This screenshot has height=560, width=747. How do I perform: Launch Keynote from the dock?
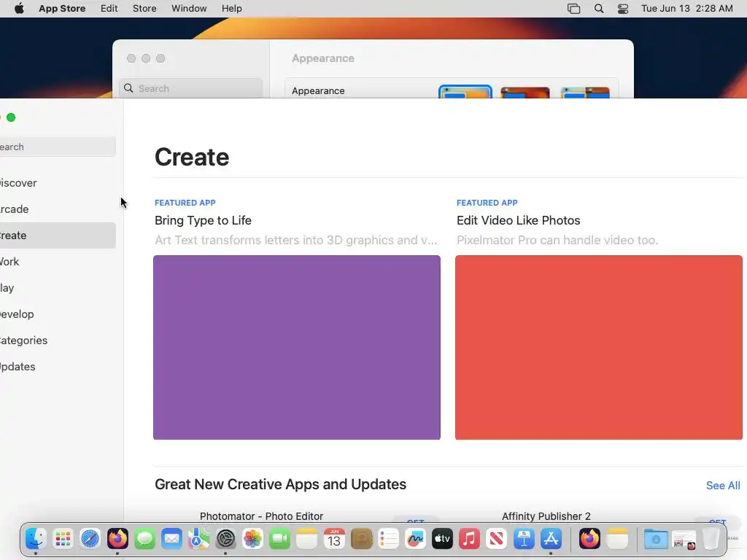pyautogui.click(x=524, y=539)
